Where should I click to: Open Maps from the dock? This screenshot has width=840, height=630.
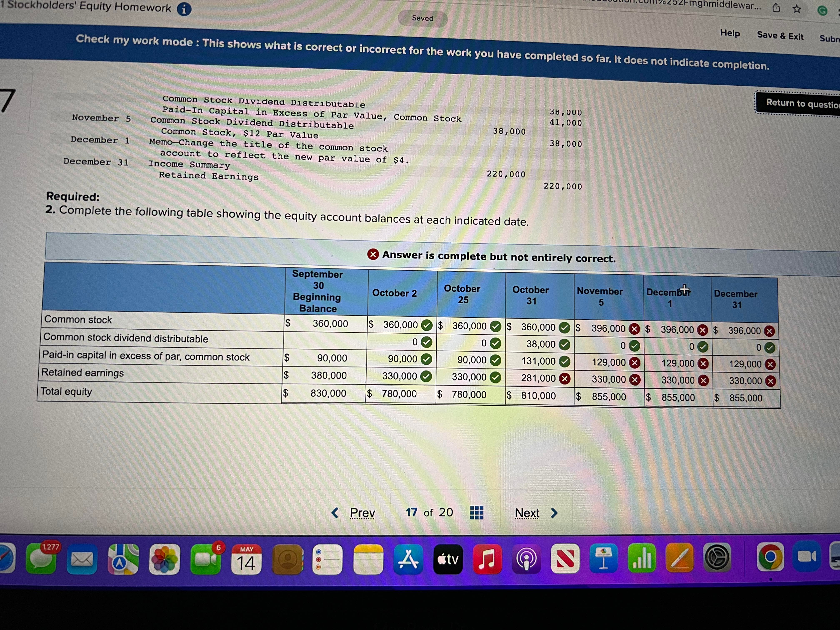coord(123,559)
